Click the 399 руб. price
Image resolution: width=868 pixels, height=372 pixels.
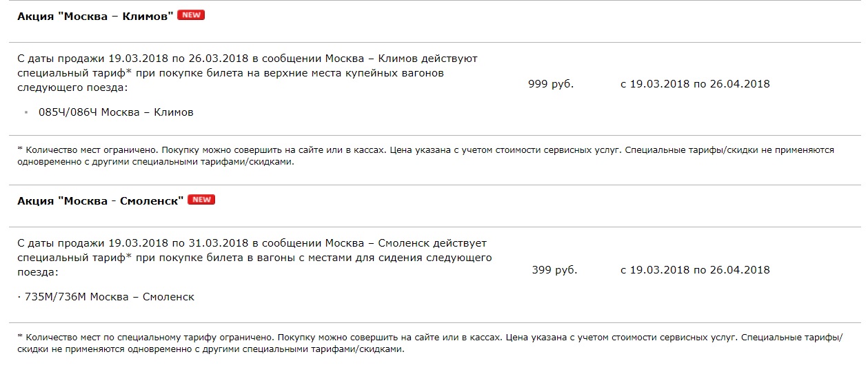pyautogui.click(x=554, y=270)
